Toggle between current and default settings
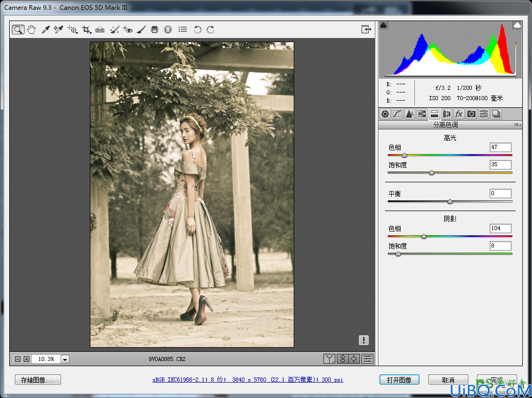This screenshot has width=532, height=398. (x=368, y=358)
